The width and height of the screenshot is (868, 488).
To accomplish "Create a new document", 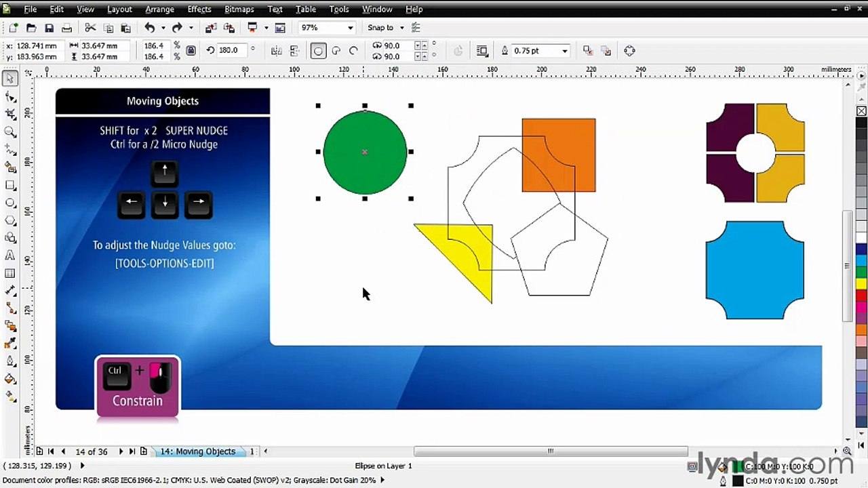I will [13, 28].
